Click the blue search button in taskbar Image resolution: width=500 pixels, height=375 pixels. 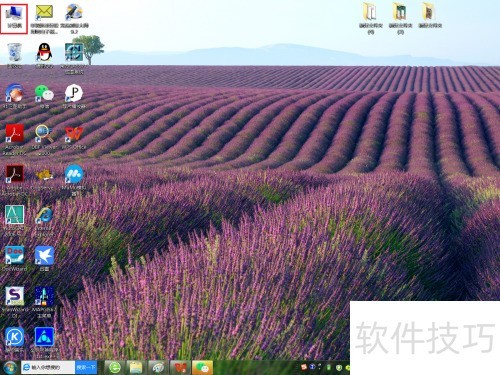click(86, 367)
